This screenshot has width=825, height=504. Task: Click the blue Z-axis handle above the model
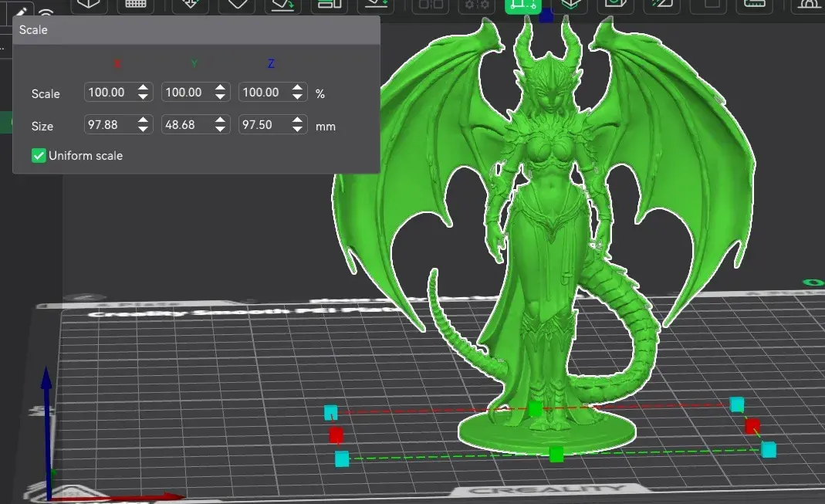(x=546, y=15)
